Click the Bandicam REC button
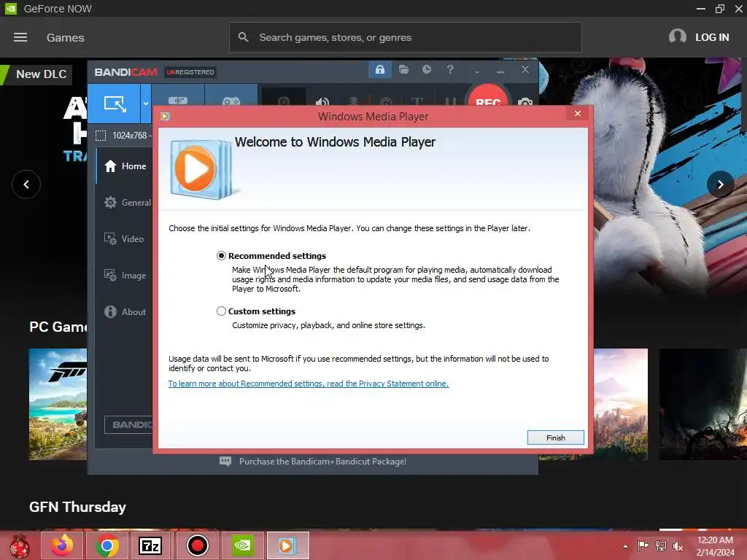 pyautogui.click(x=488, y=97)
